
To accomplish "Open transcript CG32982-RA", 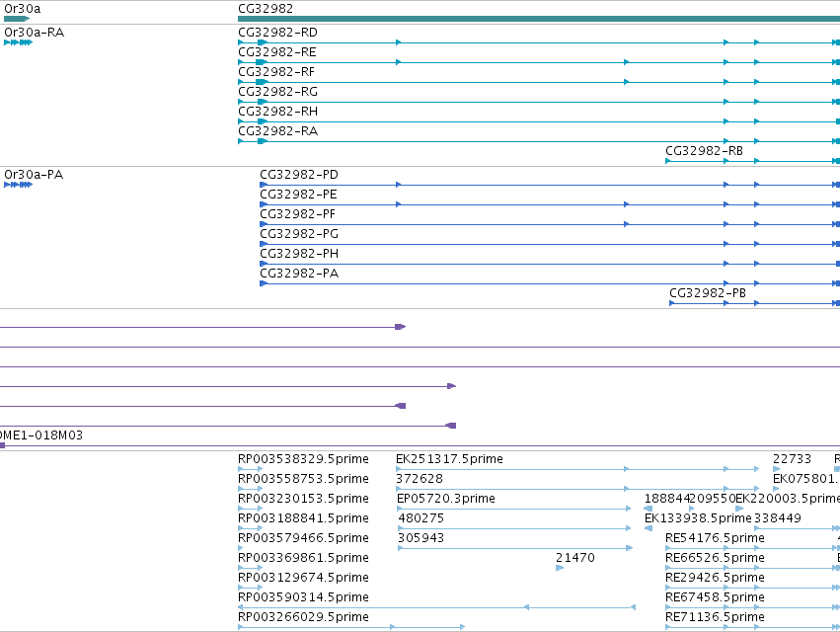I will (277, 131).
